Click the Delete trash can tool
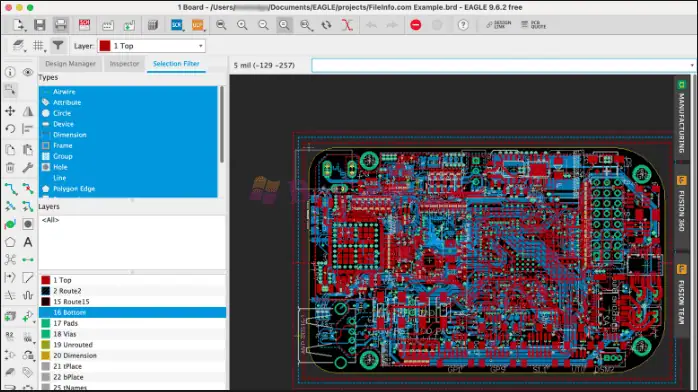The height and width of the screenshot is (392, 698). (10, 168)
